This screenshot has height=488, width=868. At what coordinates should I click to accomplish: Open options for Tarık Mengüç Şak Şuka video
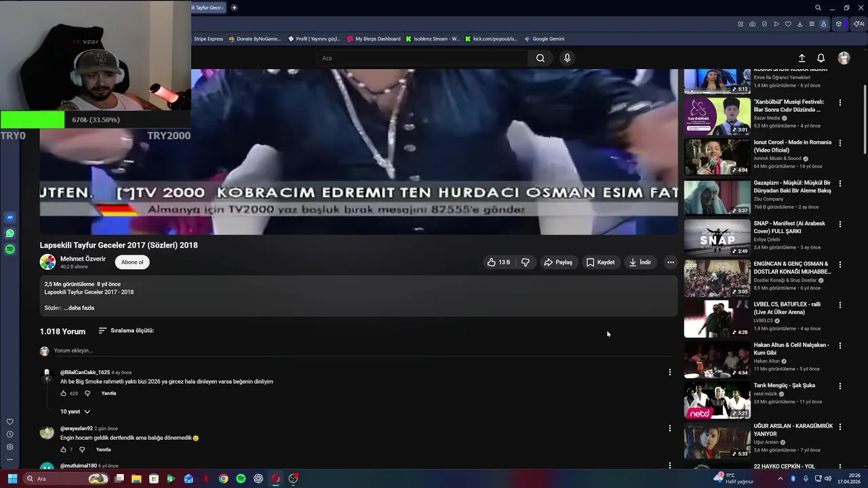pyautogui.click(x=840, y=386)
